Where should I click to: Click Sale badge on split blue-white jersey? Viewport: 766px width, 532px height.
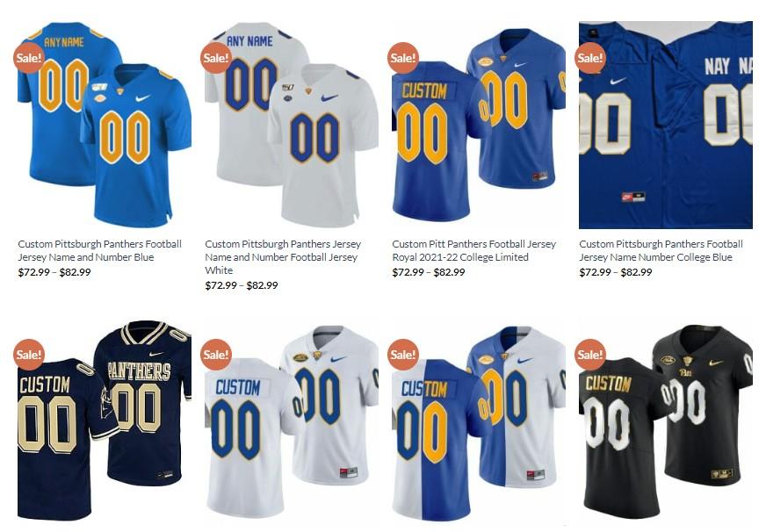tap(403, 355)
